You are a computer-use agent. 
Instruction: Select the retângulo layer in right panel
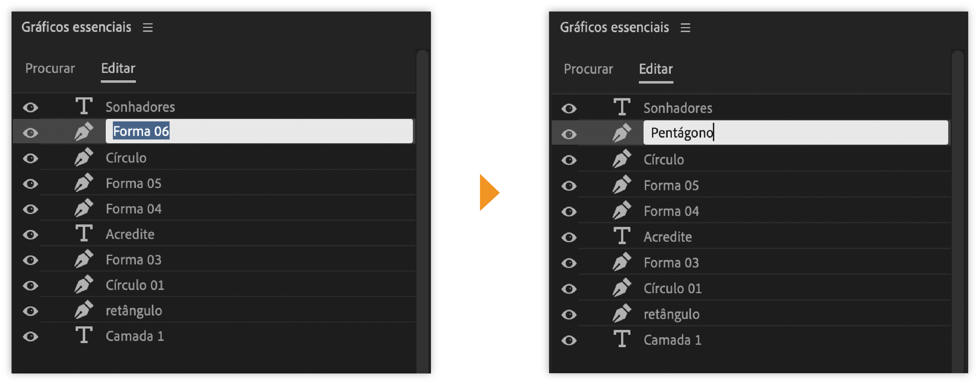click(x=672, y=314)
